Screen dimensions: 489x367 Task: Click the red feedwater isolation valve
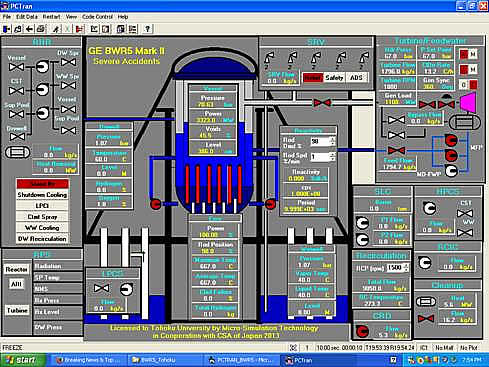point(396,151)
